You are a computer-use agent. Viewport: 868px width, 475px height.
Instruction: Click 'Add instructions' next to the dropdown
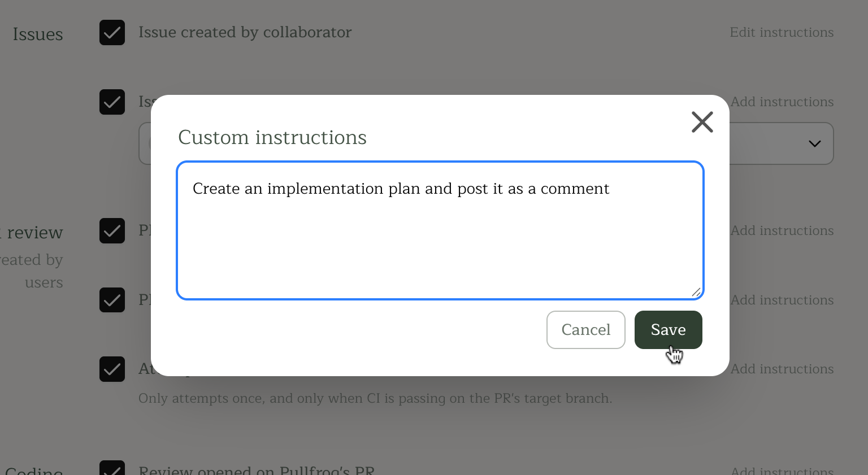782,102
